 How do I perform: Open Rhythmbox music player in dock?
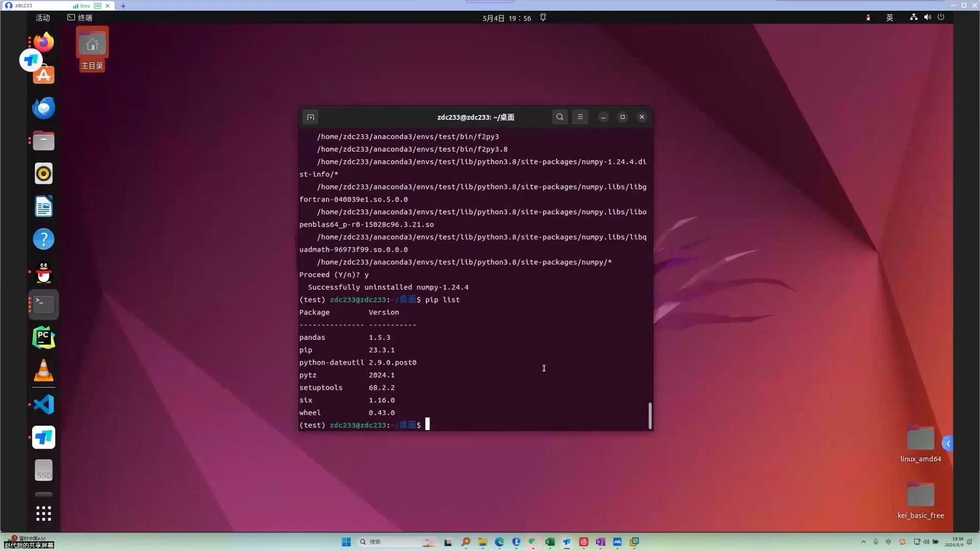coord(44,174)
